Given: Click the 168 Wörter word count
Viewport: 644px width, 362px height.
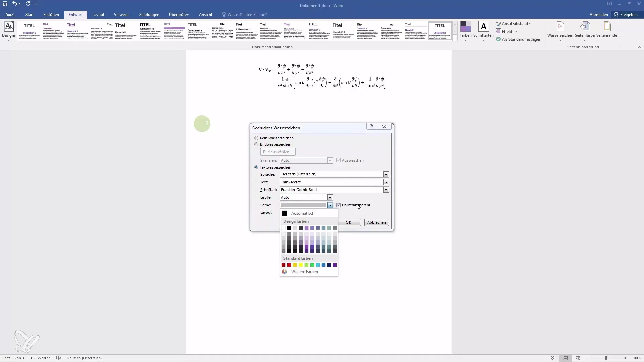Looking at the screenshot, I should point(40,358).
